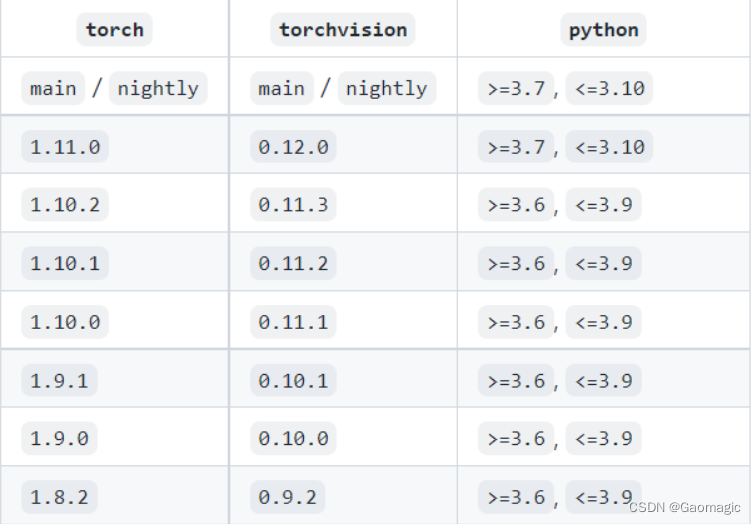The width and height of the screenshot is (756, 524).
Task: Click the python column header
Action: (x=604, y=30)
